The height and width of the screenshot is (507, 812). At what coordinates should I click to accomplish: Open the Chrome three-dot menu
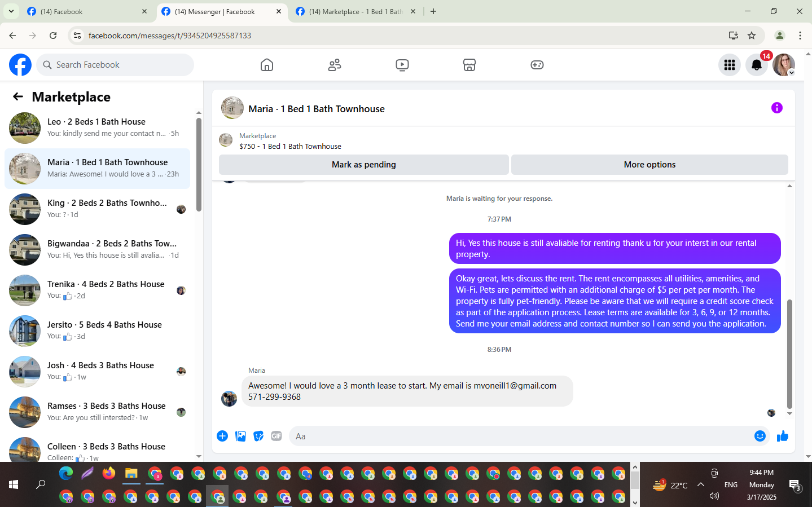point(800,36)
